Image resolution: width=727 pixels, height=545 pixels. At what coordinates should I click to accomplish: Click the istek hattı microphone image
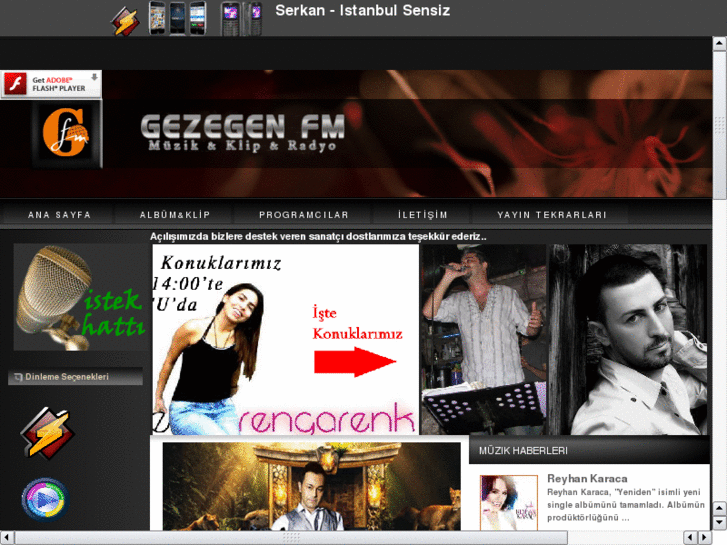(79, 297)
